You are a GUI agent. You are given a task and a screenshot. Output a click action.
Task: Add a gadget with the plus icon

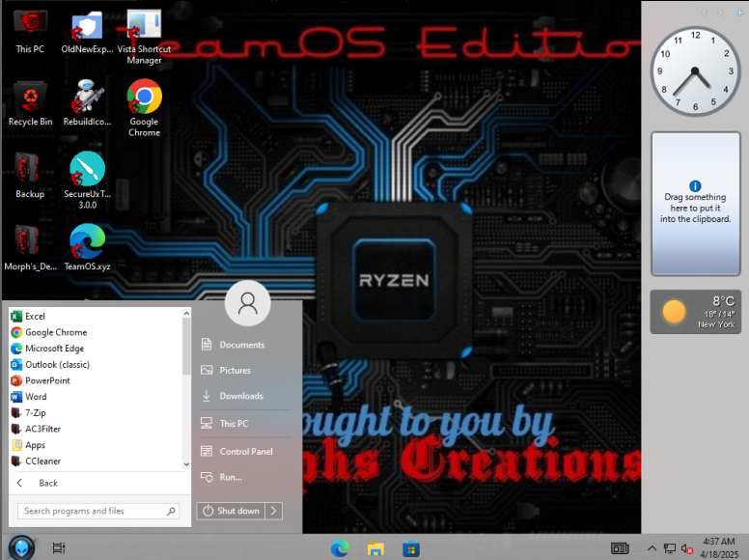739,13
